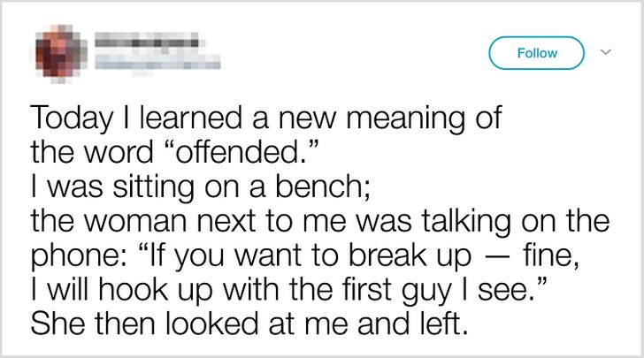Click the word "fine," after the dash

point(551,255)
